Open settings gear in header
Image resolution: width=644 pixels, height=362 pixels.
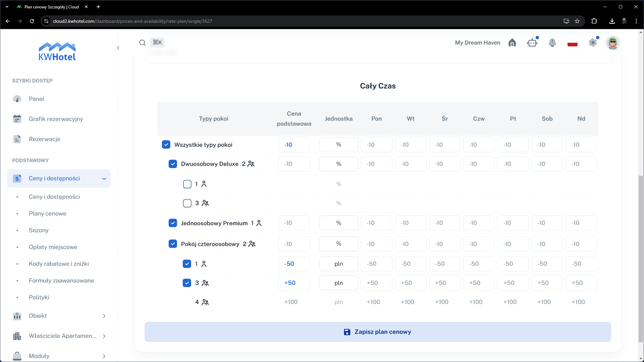click(x=593, y=43)
